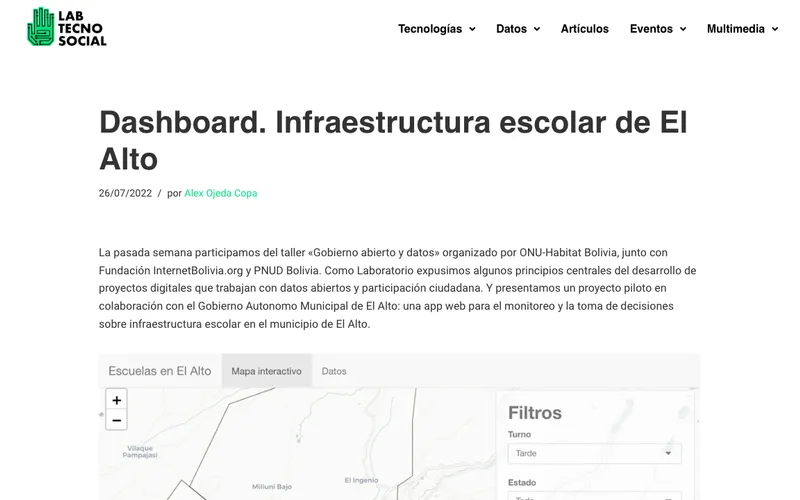Open the Artículos menu item
This screenshot has height=500, width=800.
584,29
